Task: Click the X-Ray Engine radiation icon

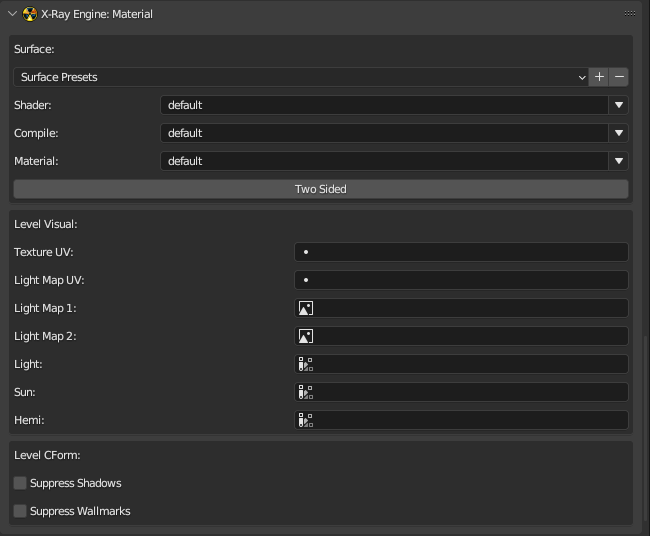Action: tap(29, 14)
